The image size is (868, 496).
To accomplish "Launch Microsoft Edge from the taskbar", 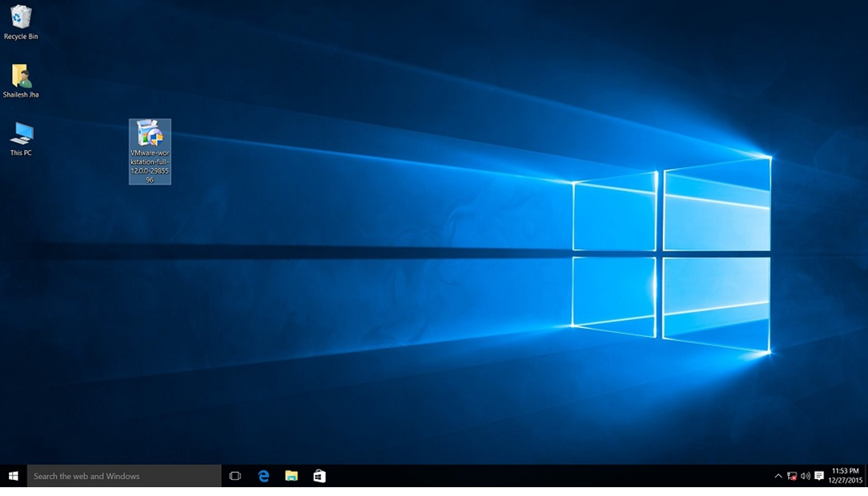I will pyautogui.click(x=263, y=475).
